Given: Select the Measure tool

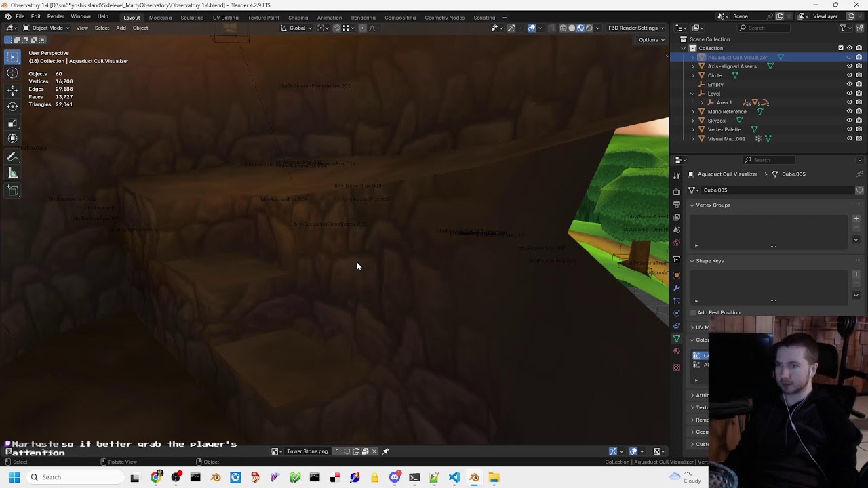Looking at the screenshot, I should 13,174.
